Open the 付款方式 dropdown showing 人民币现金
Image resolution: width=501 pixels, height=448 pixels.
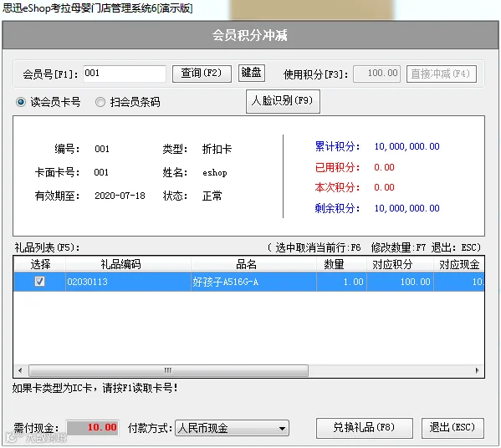click(x=232, y=428)
